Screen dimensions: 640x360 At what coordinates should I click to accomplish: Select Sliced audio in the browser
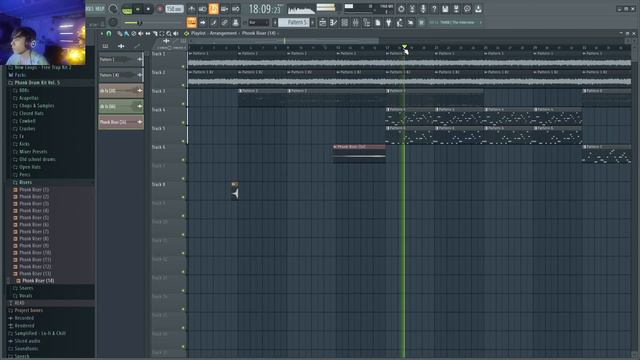(27, 341)
